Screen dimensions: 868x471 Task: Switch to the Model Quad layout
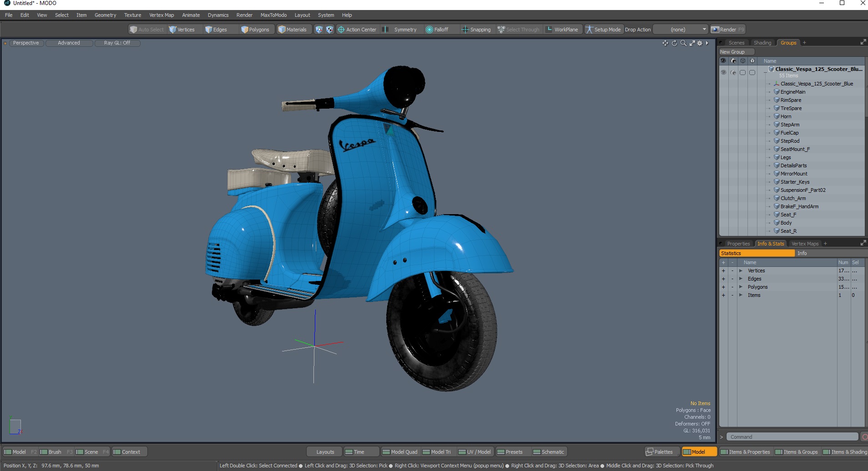point(400,452)
